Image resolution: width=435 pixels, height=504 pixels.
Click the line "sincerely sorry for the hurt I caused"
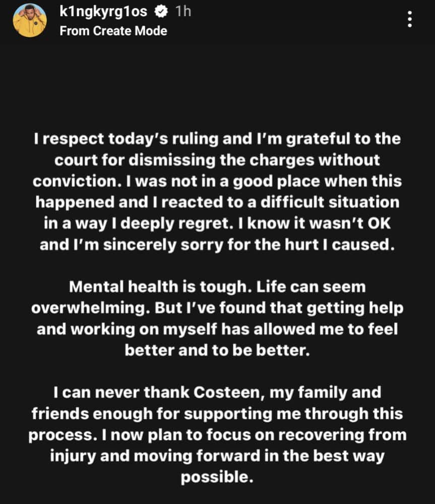click(x=216, y=244)
